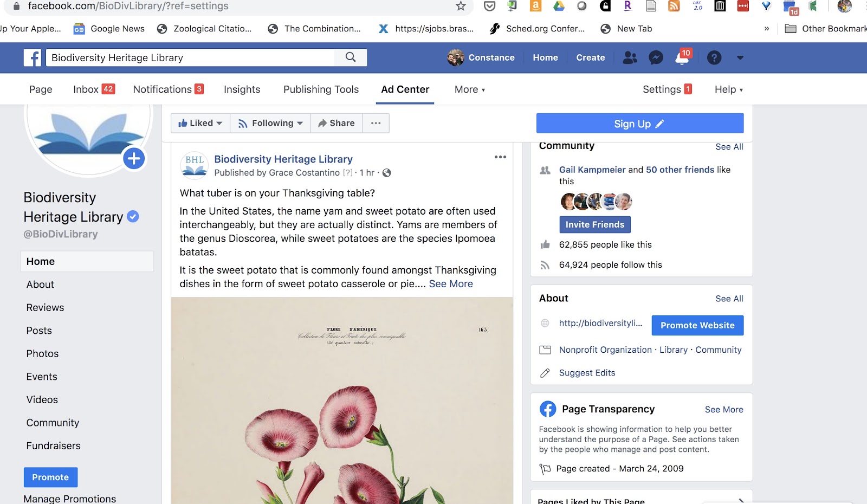This screenshot has height=504, width=867.
Task: Click the RSS feed extension icon
Action: tap(674, 6)
